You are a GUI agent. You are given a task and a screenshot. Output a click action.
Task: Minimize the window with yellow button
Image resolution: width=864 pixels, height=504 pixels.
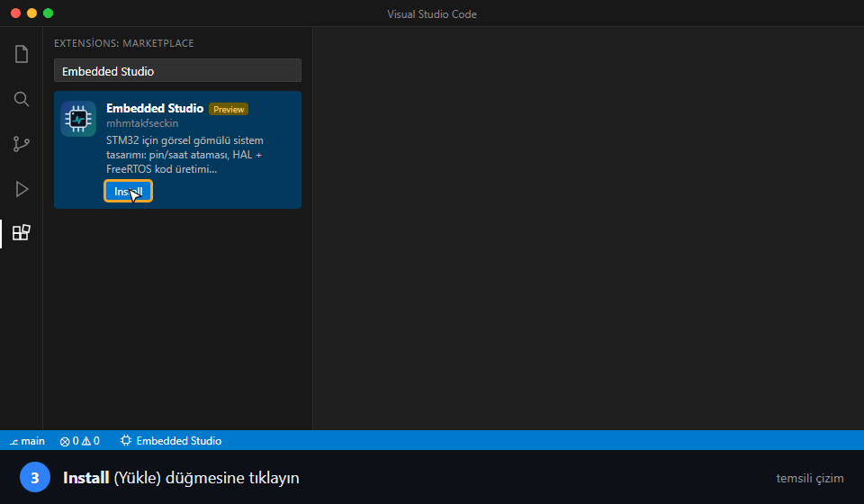click(x=32, y=13)
